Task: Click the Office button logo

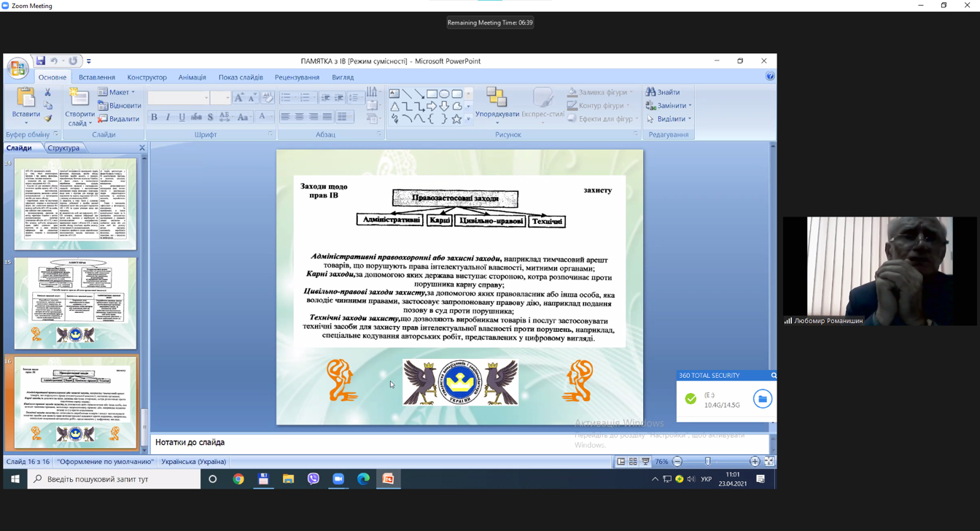Action: [17, 69]
